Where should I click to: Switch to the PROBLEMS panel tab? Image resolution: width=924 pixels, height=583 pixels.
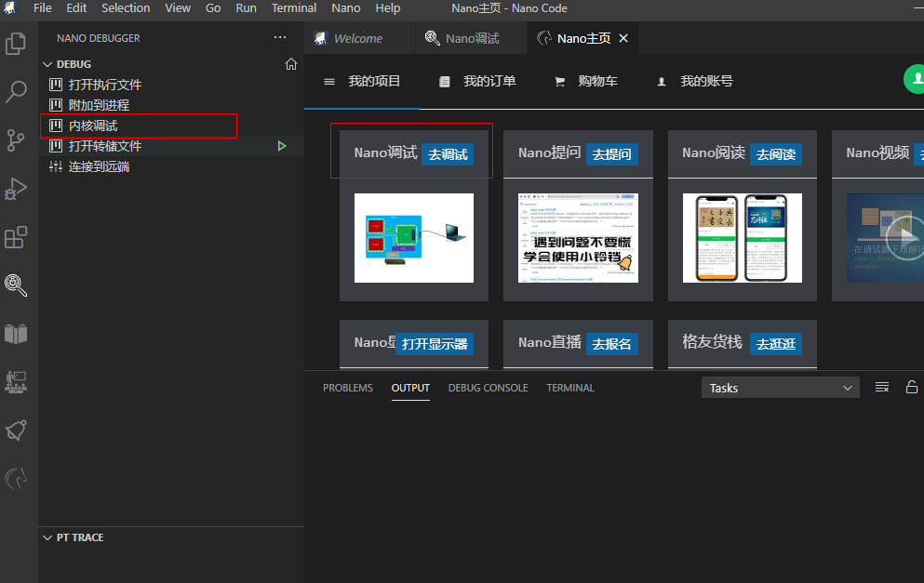tap(348, 388)
